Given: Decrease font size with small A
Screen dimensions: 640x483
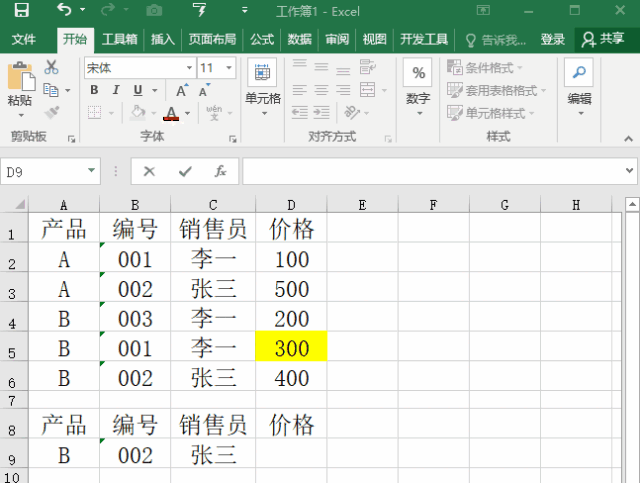Looking at the screenshot, I should [x=204, y=90].
